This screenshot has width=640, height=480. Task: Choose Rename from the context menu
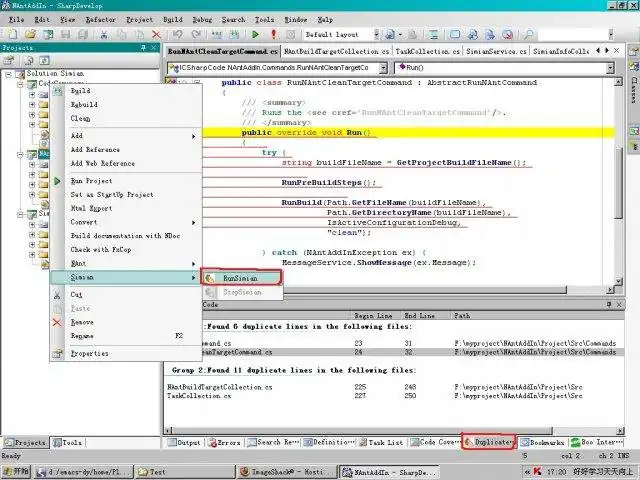pos(82,336)
